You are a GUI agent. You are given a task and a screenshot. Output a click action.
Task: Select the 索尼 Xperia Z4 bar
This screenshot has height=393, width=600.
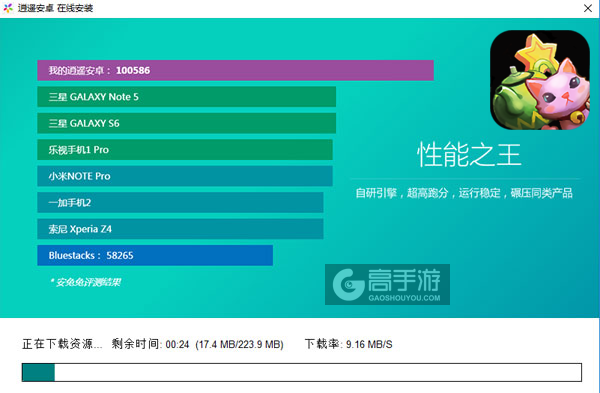coord(180,229)
